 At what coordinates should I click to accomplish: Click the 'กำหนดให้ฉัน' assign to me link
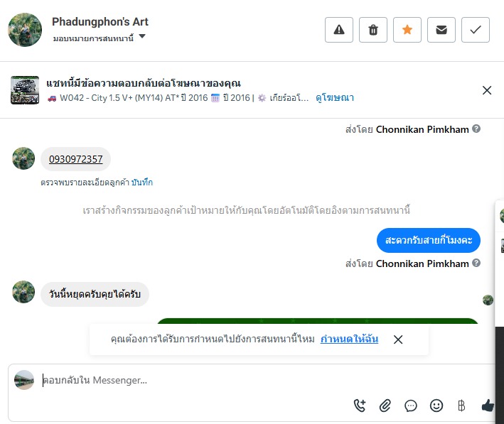[x=349, y=339]
